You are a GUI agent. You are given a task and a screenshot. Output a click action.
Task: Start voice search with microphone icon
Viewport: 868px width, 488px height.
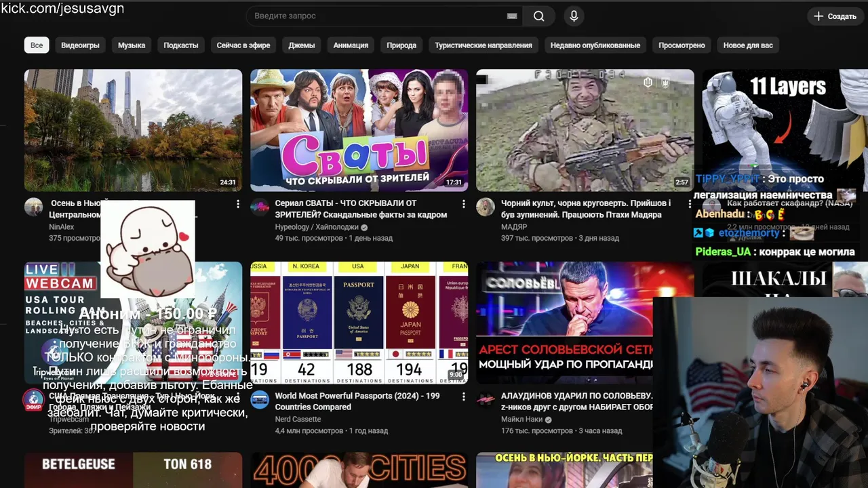pos(574,16)
